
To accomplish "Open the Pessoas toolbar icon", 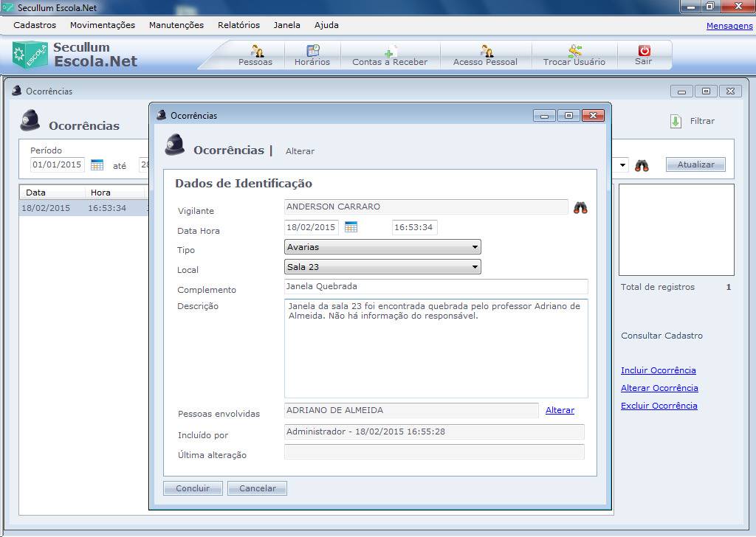I will click(257, 51).
